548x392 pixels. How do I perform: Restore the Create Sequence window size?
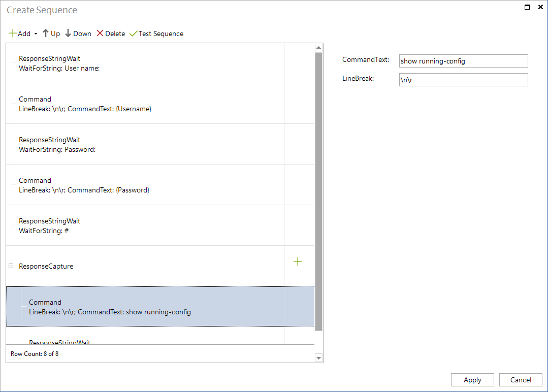pos(527,7)
